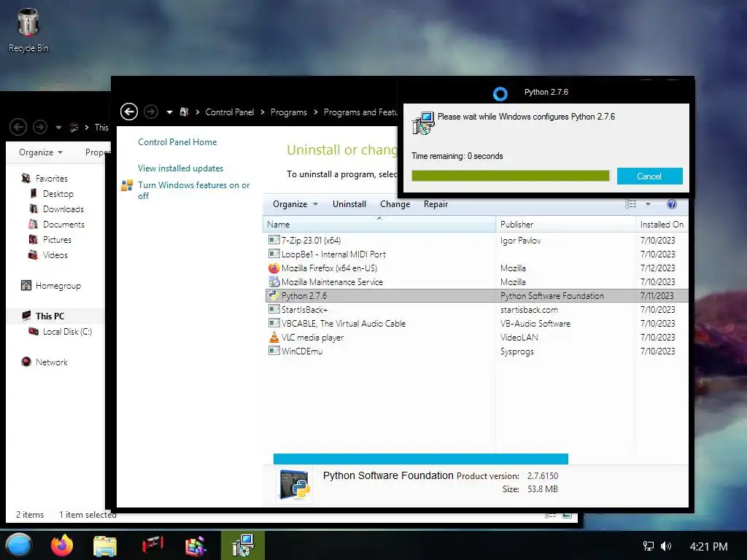The width and height of the screenshot is (747, 560).
Task: Click Change in the toolbar
Action: [395, 204]
